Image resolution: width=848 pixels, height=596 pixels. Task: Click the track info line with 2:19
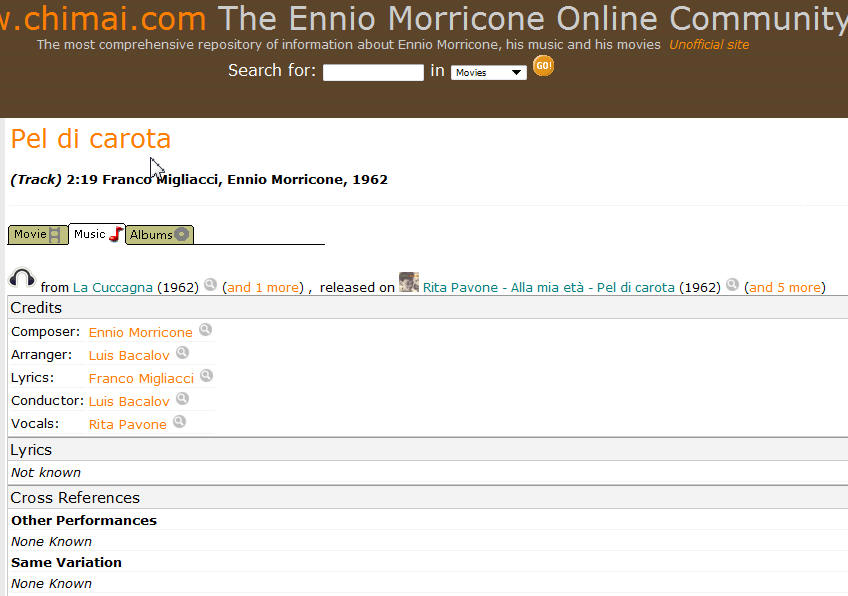[199, 180]
